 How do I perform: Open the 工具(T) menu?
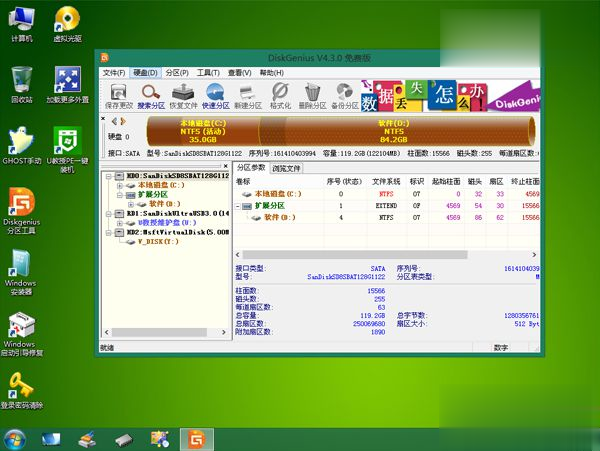point(208,73)
